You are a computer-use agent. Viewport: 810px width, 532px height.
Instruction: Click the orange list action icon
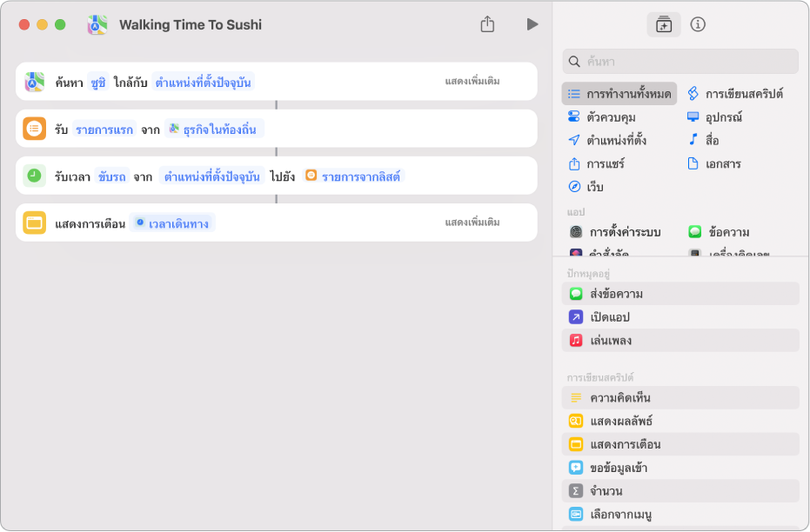[x=34, y=130]
